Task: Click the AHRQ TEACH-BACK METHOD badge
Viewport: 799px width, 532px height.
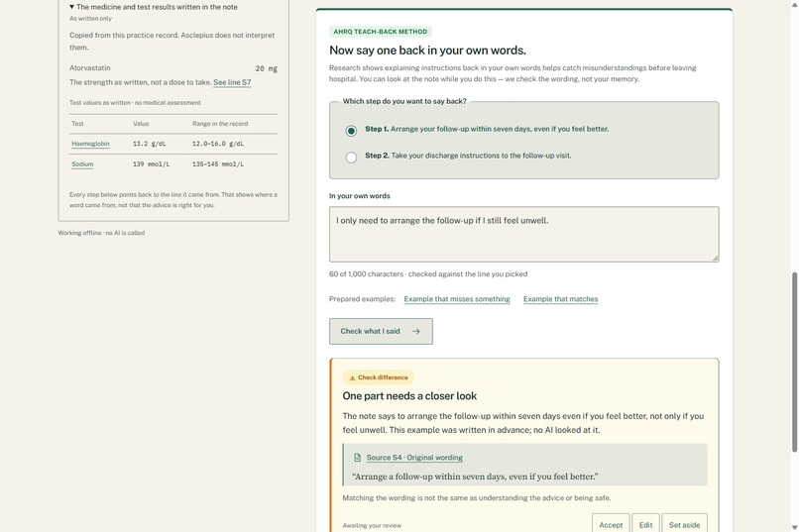Action: (380, 32)
